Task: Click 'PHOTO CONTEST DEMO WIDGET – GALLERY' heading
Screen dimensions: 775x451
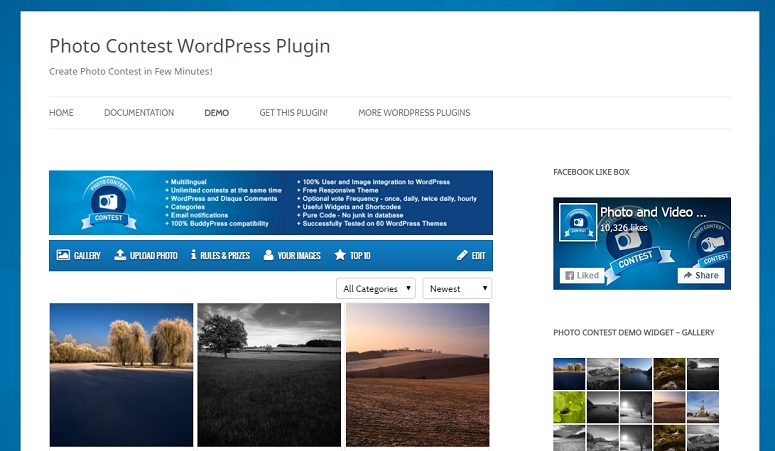Action: (634, 332)
